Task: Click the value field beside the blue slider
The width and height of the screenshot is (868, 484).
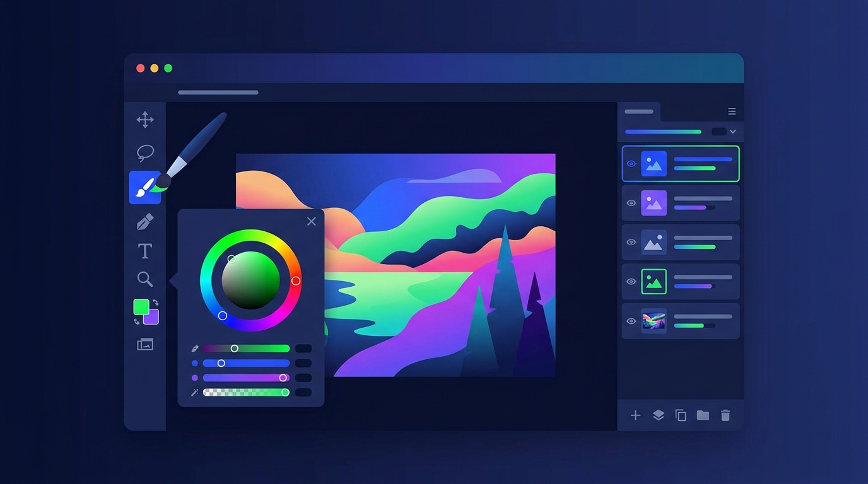Action: click(x=303, y=363)
